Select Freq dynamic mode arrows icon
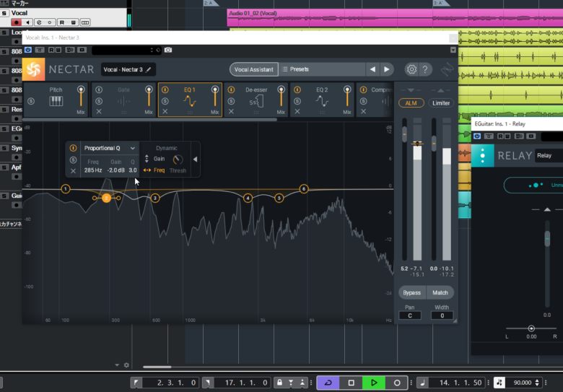 (147, 170)
